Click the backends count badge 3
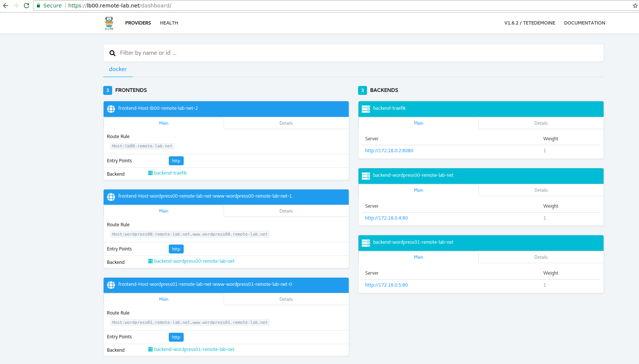639x364 pixels. pyautogui.click(x=363, y=90)
